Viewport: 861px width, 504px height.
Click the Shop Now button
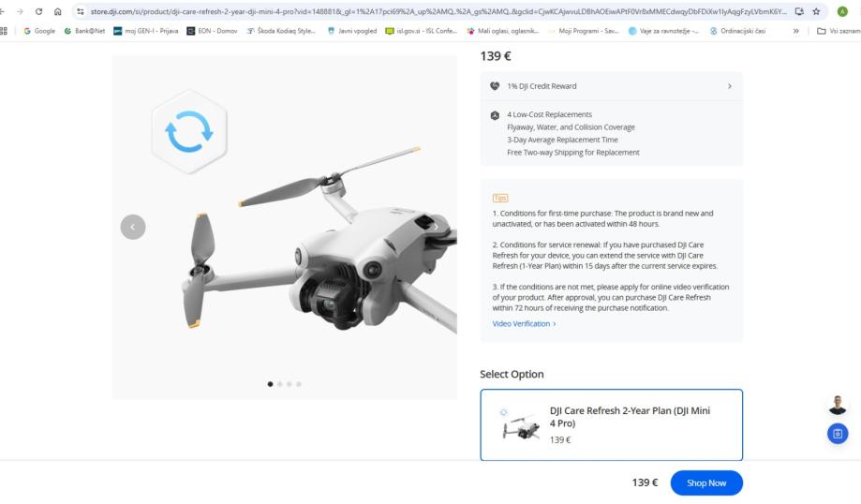[706, 482]
